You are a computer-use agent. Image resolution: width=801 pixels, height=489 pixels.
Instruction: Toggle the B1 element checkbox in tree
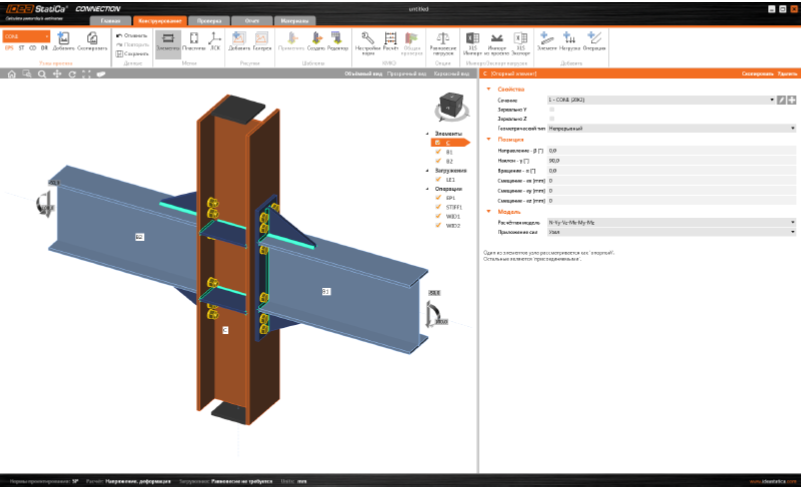pyautogui.click(x=439, y=152)
